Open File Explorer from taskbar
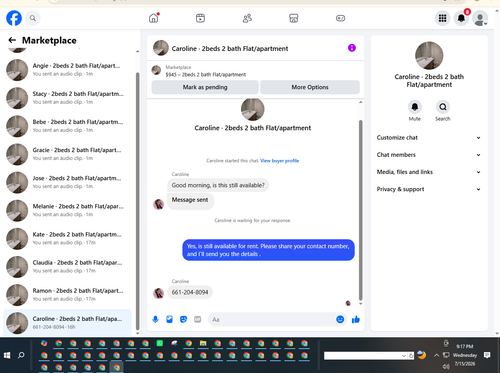Image resolution: width=500 pixels, height=373 pixels. click(203, 343)
